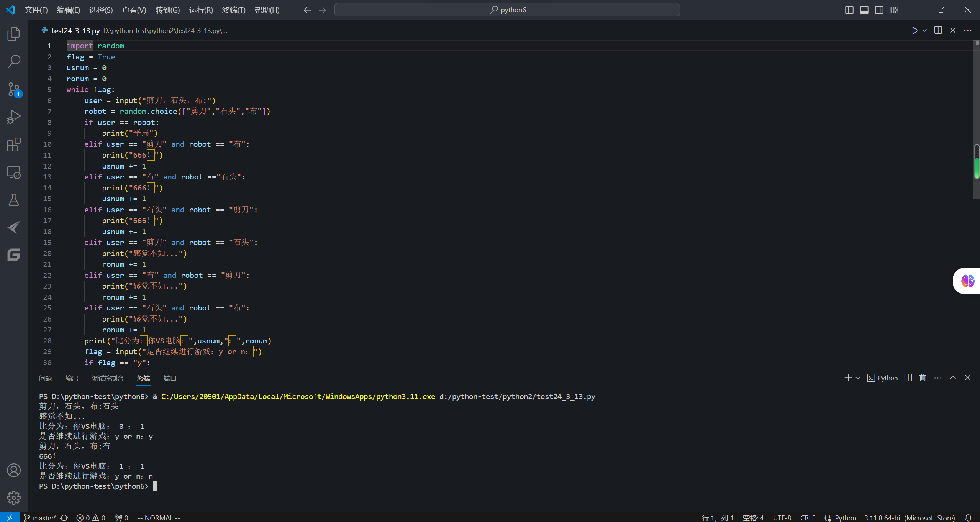Viewport: 980px width, 522px height.
Task: Click the master* branch in status bar
Action: pos(40,518)
